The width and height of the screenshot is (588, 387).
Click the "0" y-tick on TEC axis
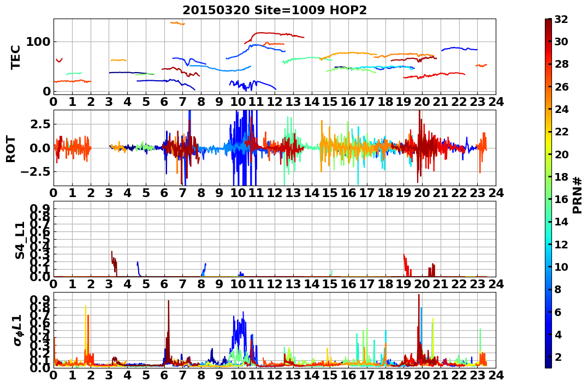(x=46, y=91)
